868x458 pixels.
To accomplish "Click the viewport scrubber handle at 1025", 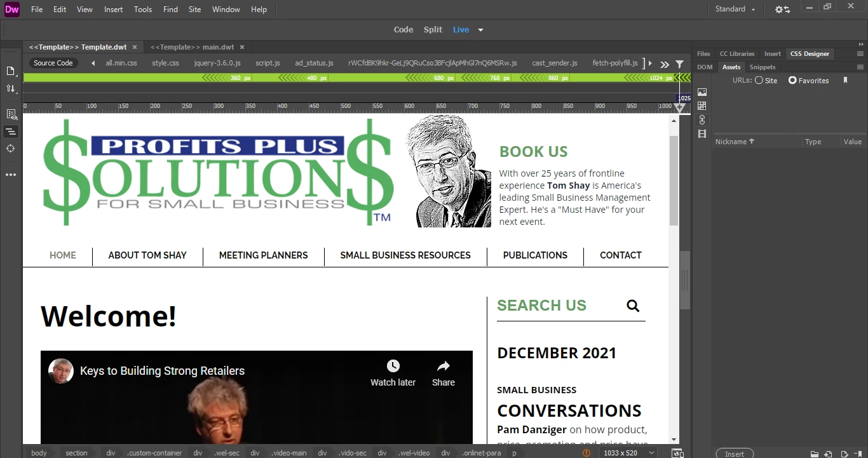I will click(680, 107).
